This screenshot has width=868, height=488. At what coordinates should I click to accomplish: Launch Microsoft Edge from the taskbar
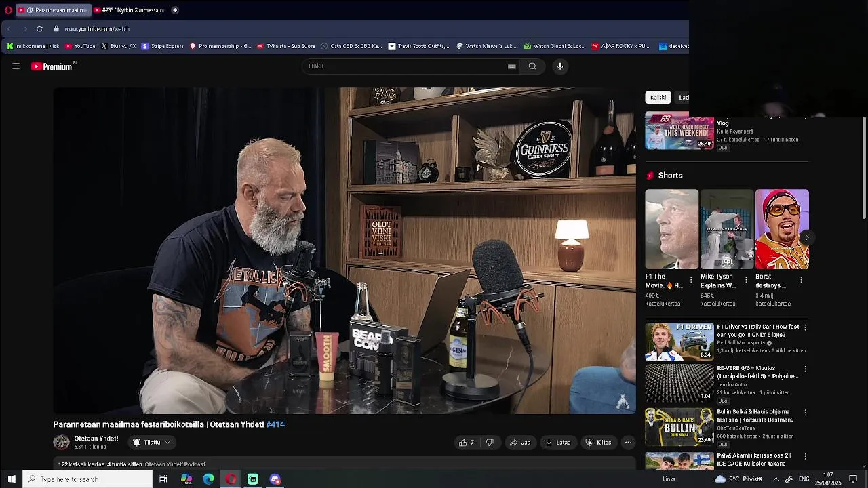click(x=209, y=479)
